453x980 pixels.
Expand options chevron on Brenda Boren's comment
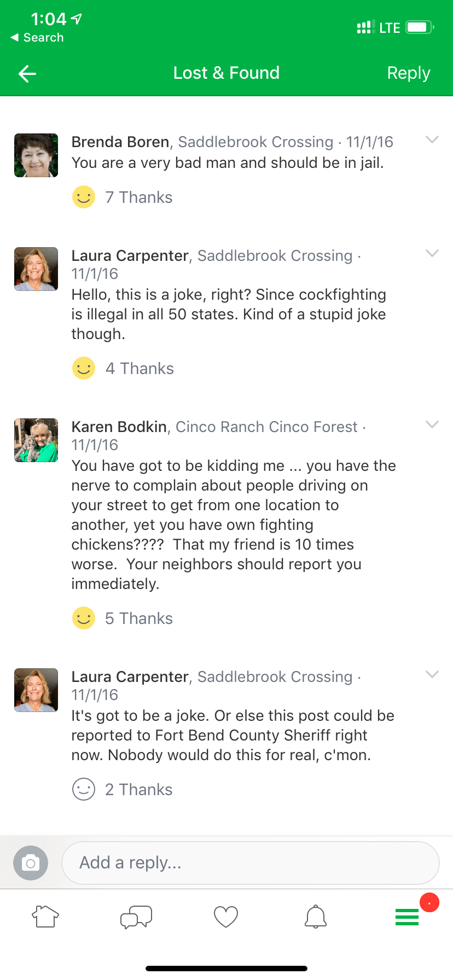(x=432, y=140)
